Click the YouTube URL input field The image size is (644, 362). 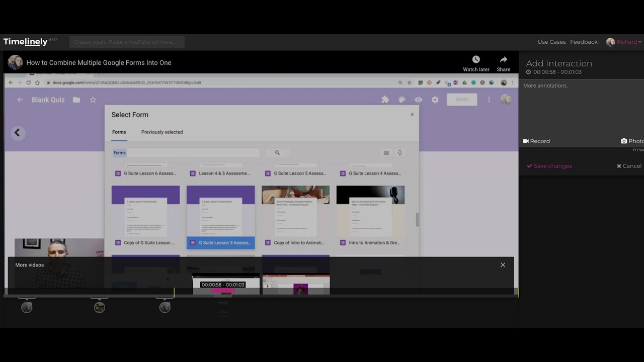tap(127, 42)
